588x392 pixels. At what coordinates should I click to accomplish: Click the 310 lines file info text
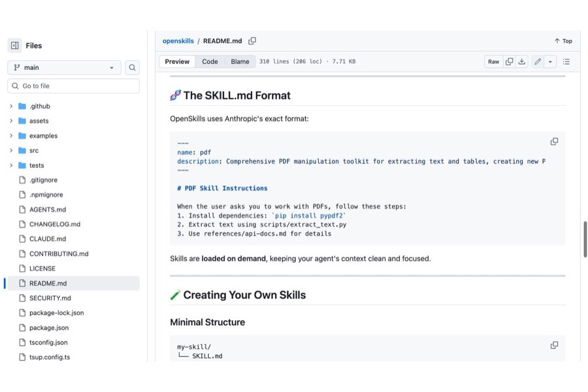[x=308, y=61]
